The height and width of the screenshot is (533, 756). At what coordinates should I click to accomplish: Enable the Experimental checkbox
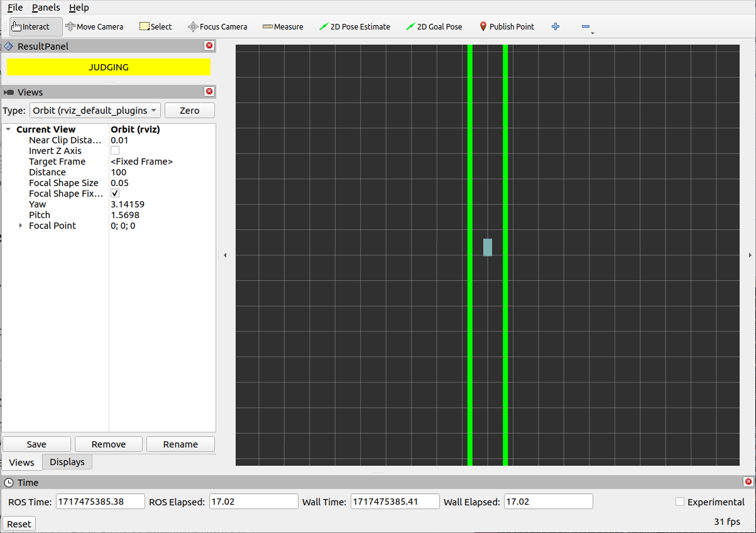[x=680, y=502]
